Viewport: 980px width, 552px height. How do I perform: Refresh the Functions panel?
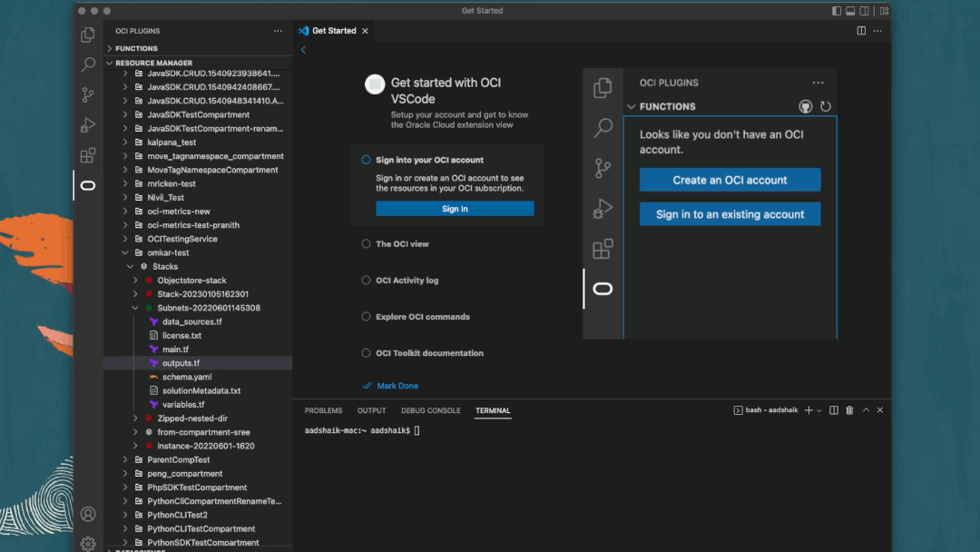[825, 106]
